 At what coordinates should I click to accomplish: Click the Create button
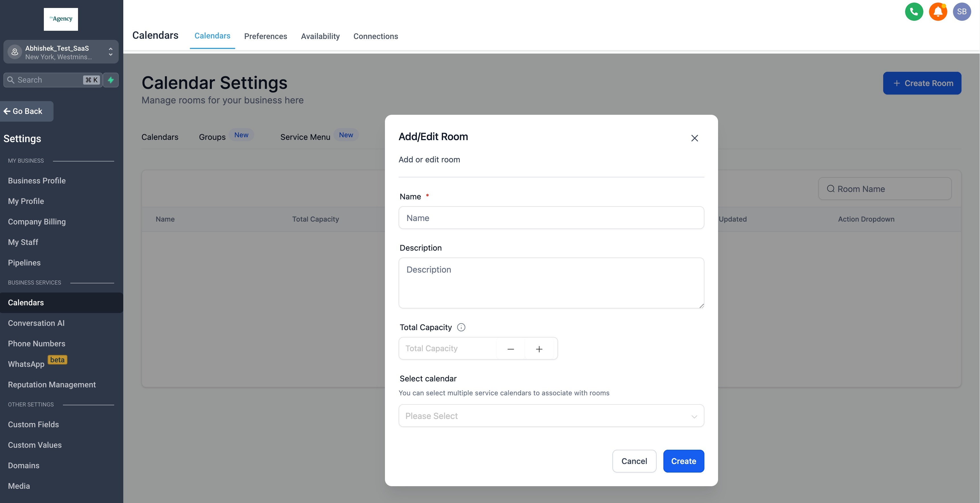683,461
